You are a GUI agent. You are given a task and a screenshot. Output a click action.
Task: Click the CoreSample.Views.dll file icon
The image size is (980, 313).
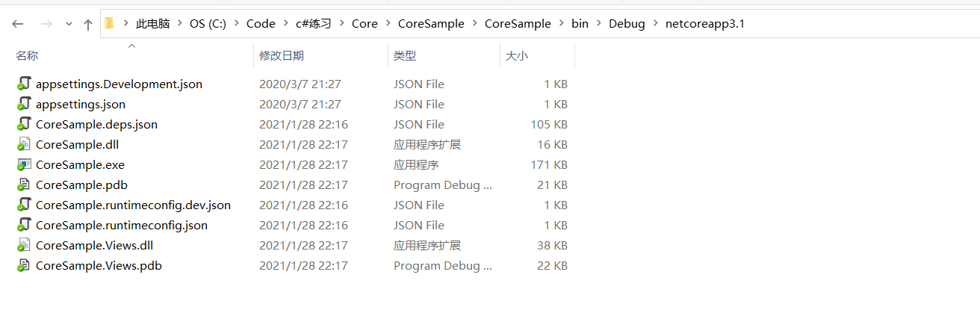(25, 245)
